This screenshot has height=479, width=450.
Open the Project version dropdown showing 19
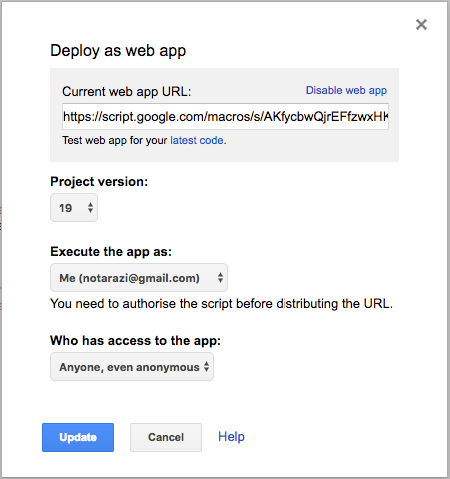74,208
